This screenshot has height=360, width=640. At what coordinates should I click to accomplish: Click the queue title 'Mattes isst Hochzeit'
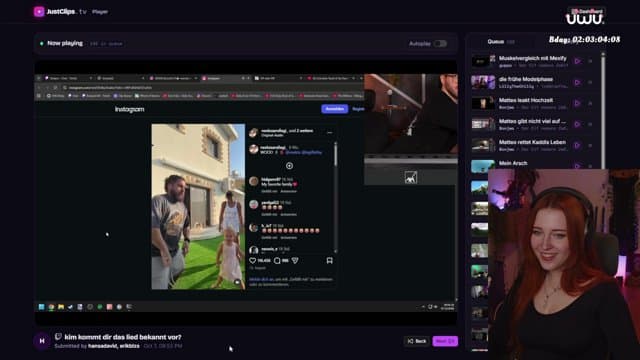pos(526,100)
